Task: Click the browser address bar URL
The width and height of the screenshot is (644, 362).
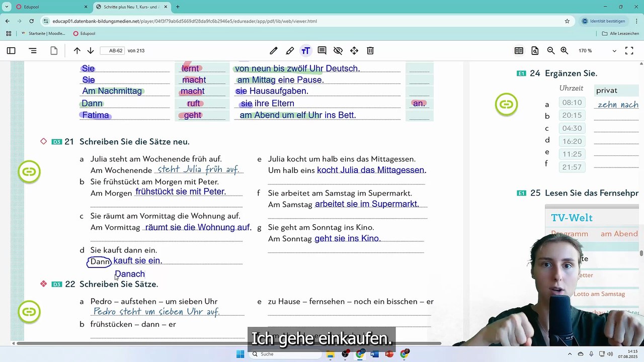Action: tap(185, 21)
